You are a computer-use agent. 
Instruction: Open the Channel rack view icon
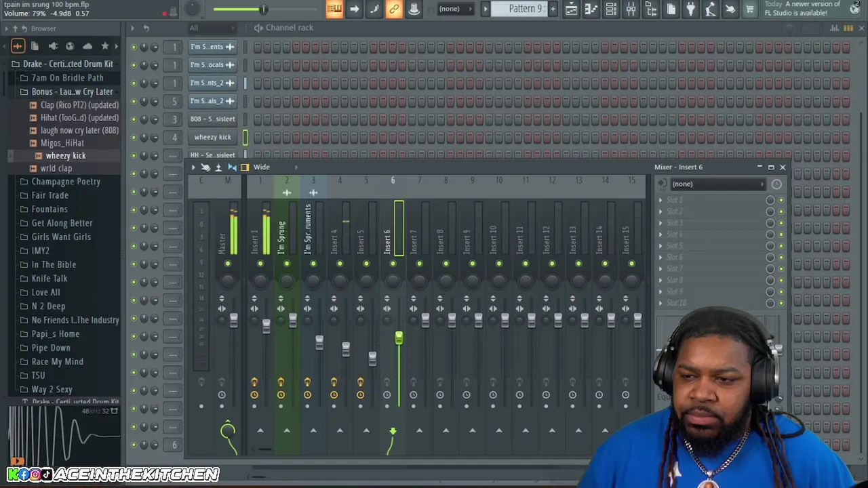611,9
